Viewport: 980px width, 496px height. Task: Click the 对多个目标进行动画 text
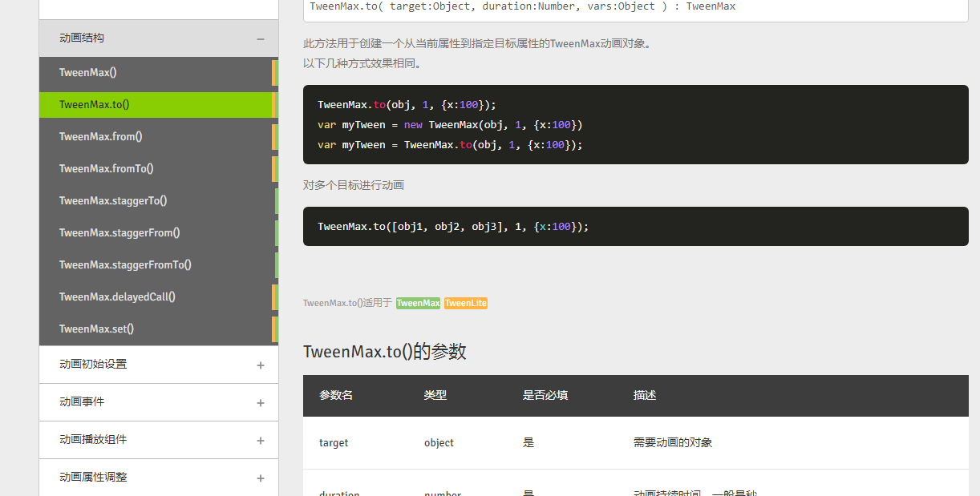tap(354, 186)
